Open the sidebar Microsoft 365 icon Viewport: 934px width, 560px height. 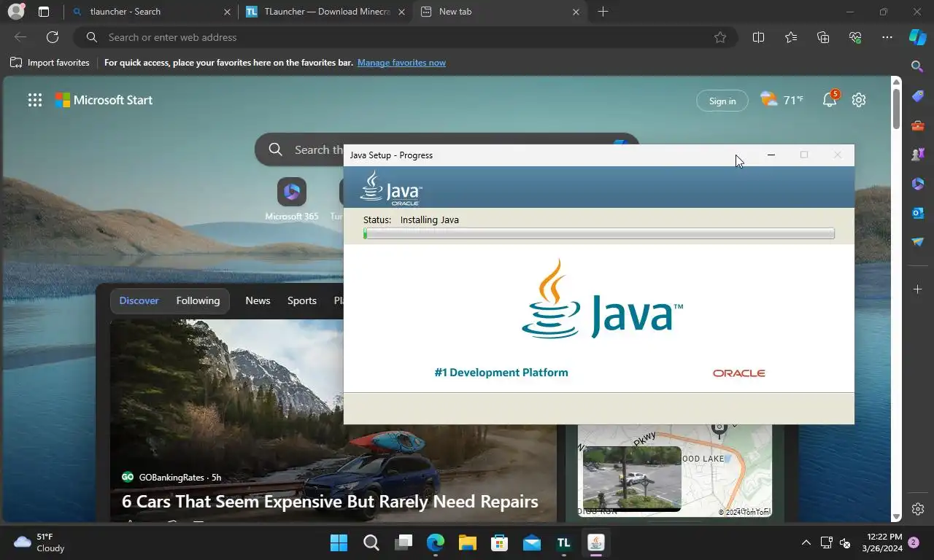pos(918,184)
